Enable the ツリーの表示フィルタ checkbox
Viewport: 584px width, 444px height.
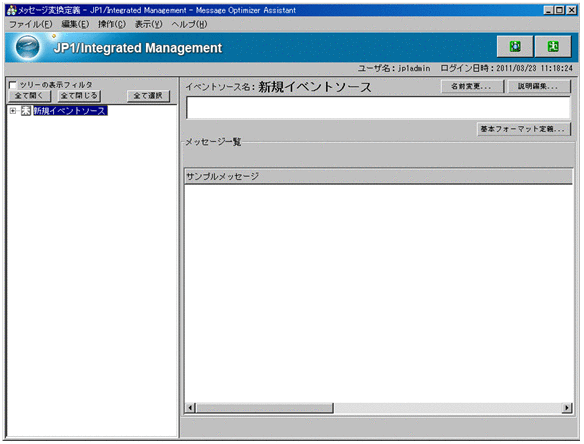[x=13, y=85]
